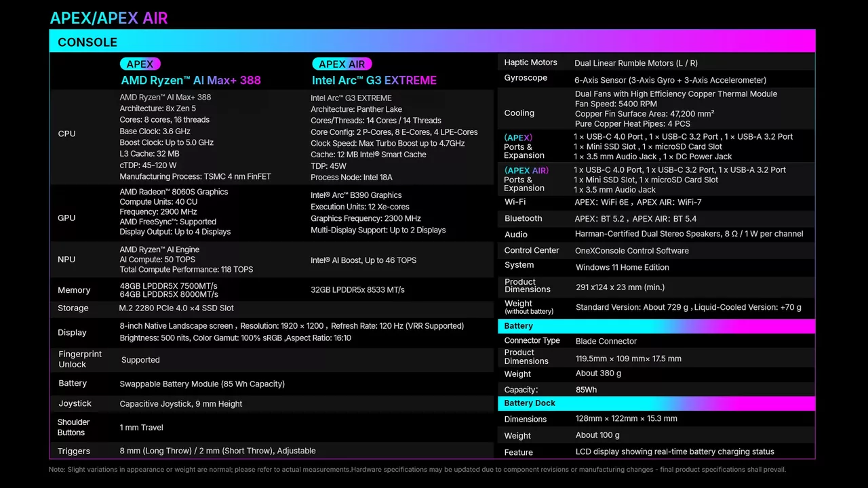Click the Storage row label

click(x=73, y=308)
